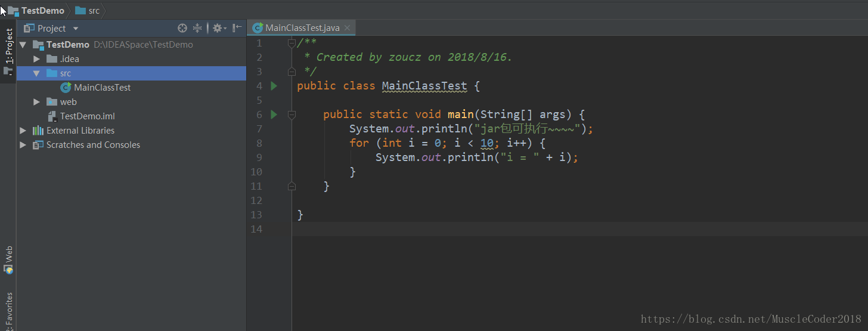Click line number 7 in gutter
Image resolution: width=868 pixels, height=331 pixels.
259,129
